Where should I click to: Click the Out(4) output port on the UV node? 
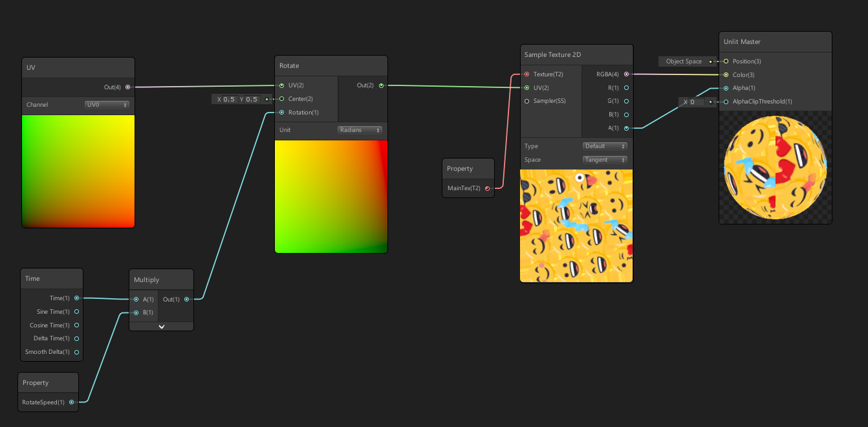127,87
